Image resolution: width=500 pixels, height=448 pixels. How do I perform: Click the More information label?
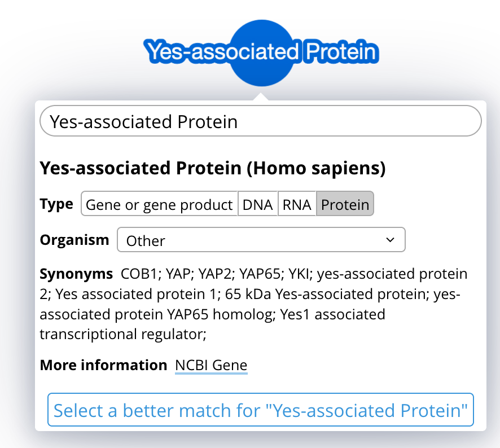[x=103, y=365]
